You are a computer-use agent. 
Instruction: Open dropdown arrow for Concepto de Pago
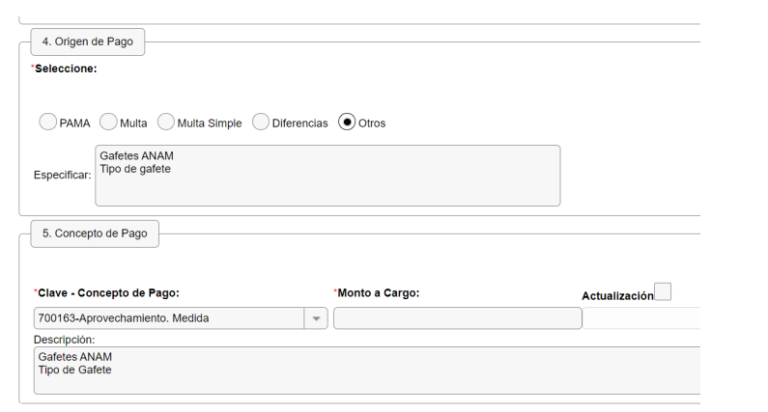point(319,318)
